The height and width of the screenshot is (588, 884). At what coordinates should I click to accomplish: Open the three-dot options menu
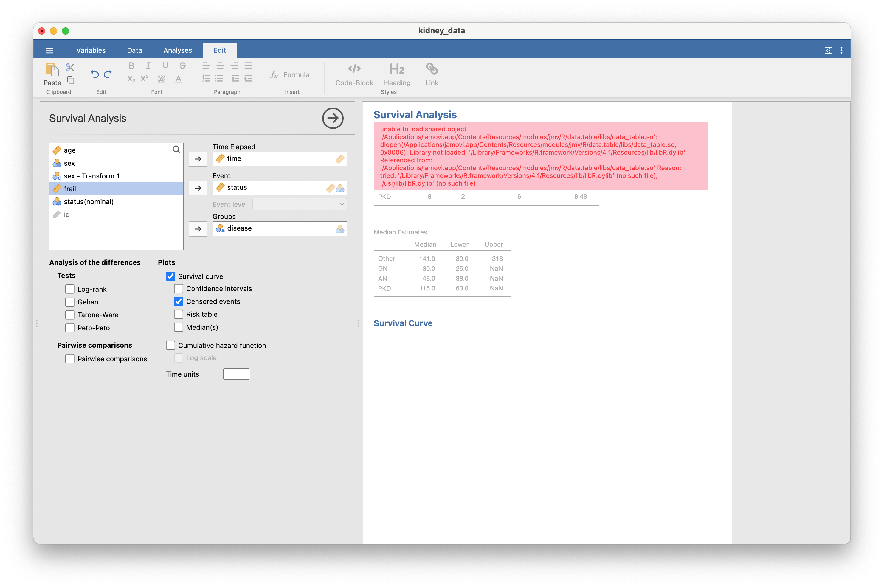click(x=842, y=50)
